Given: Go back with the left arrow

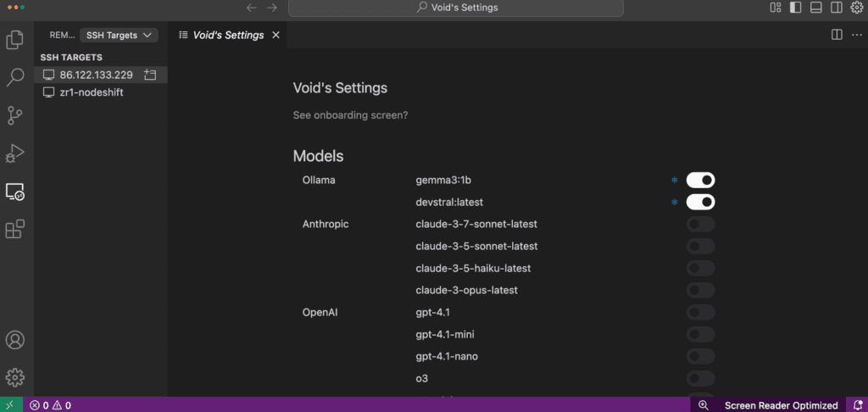Looking at the screenshot, I should (251, 8).
